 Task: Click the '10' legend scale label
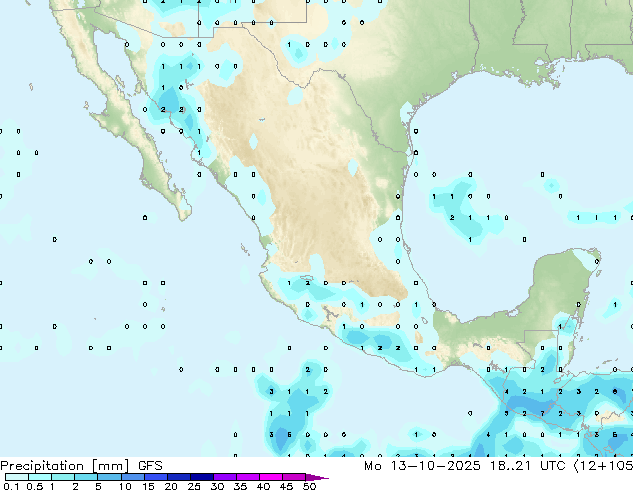[125, 486]
